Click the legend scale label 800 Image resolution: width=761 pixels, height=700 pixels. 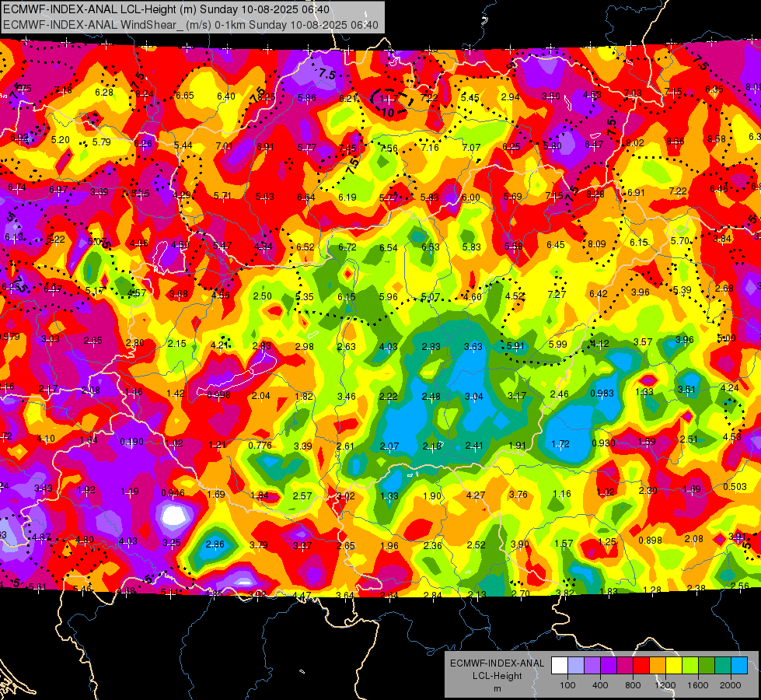(x=633, y=685)
